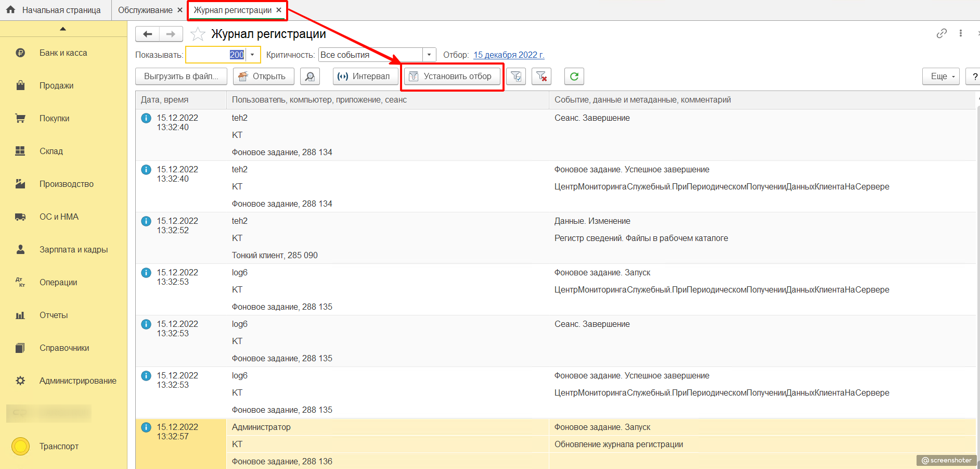
Task: Click the Открыть button
Action: [x=263, y=77]
